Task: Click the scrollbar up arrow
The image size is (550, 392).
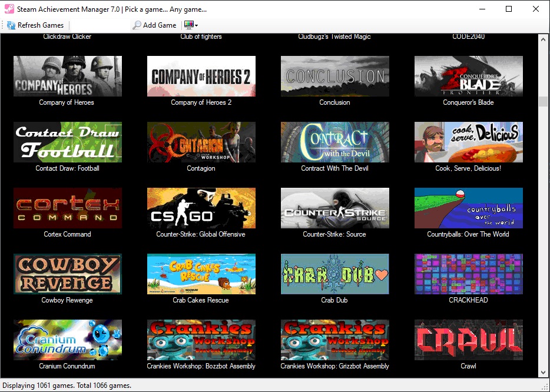Action: pos(543,39)
